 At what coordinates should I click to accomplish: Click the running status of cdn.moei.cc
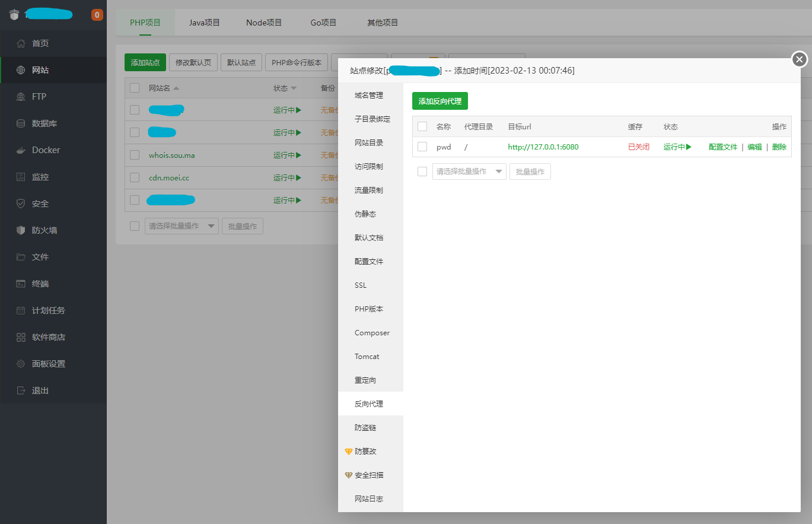288,178
